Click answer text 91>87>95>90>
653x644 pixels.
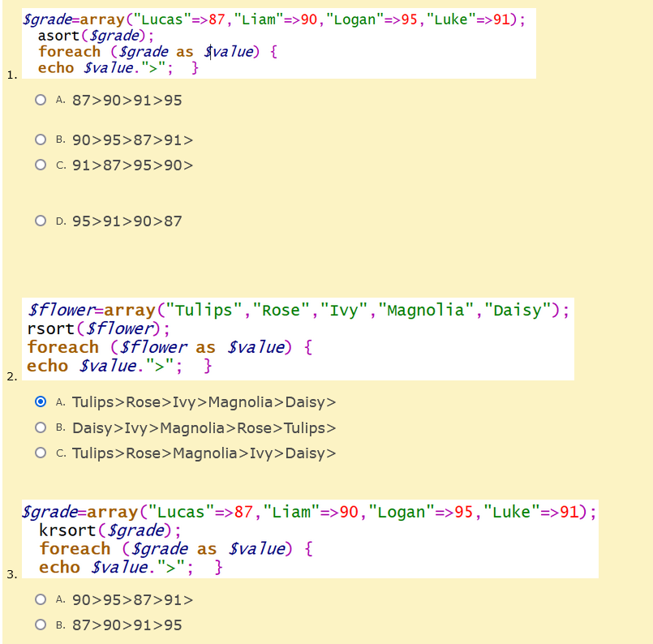[x=132, y=165]
